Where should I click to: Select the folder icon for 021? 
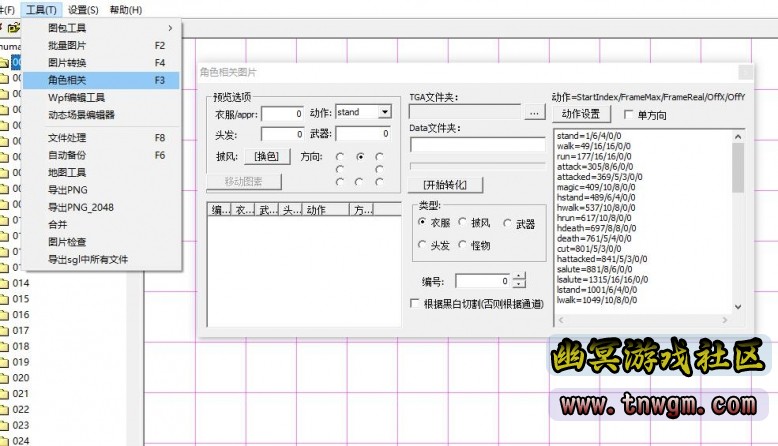tap(4, 394)
